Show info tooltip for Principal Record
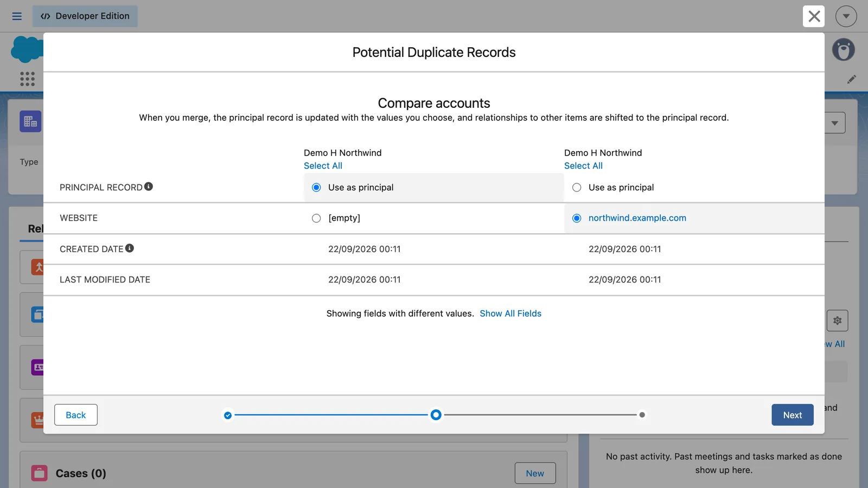This screenshot has height=488, width=868. [x=149, y=187]
